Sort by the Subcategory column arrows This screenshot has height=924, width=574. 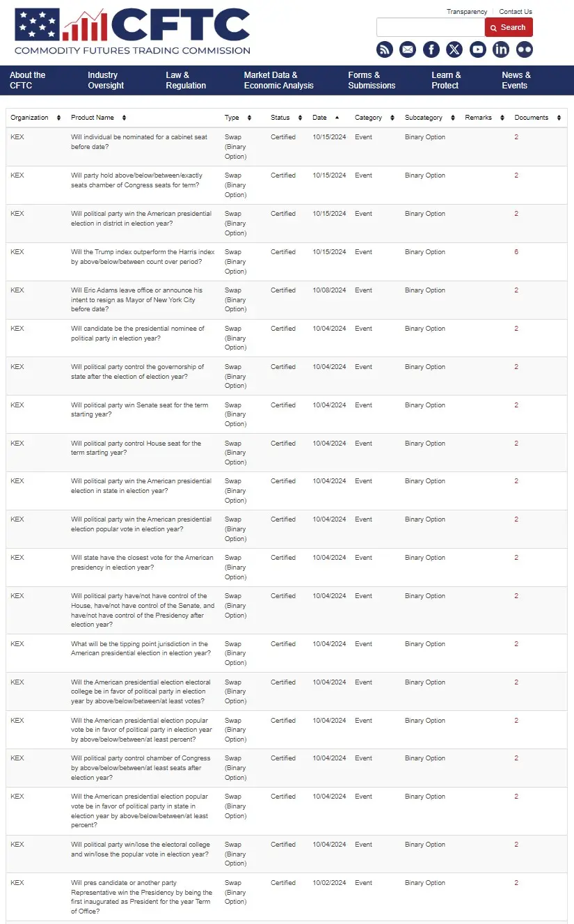click(453, 118)
